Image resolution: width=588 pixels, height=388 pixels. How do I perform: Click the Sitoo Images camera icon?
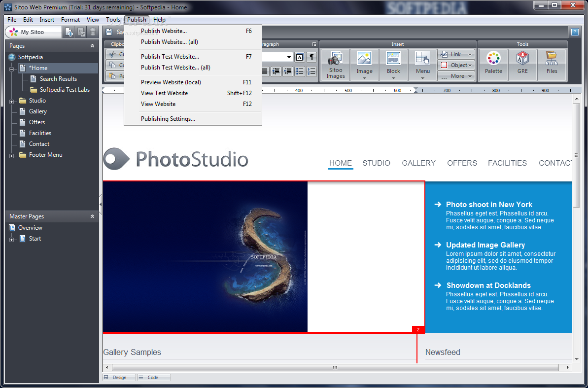(335, 65)
